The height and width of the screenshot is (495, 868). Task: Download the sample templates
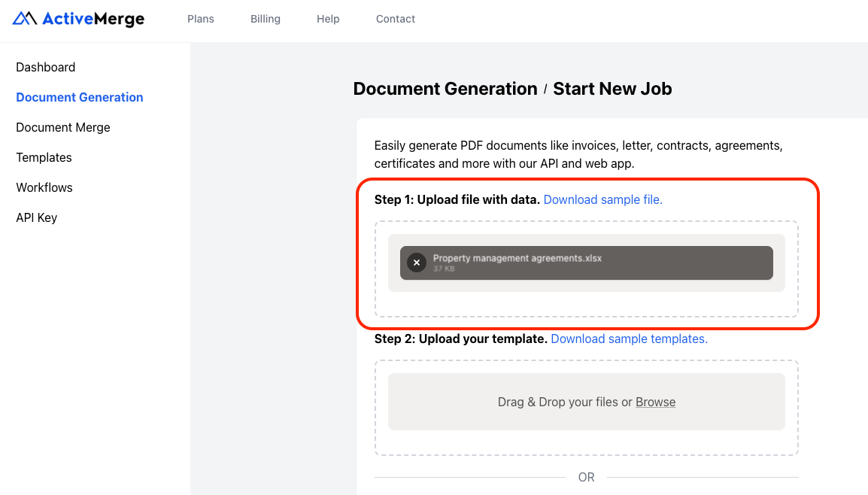(x=629, y=339)
